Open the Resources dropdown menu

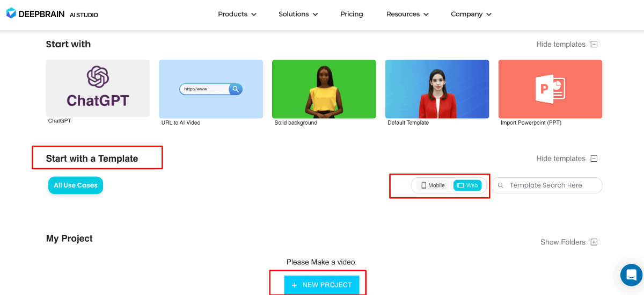tap(407, 14)
